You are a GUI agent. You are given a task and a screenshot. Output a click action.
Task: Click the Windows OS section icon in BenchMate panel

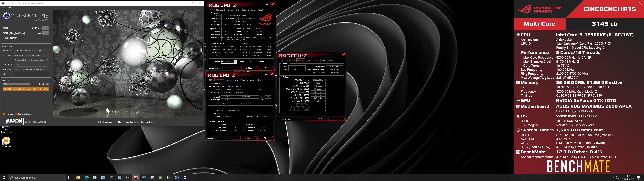pyautogui.click(x=518, y=116)
